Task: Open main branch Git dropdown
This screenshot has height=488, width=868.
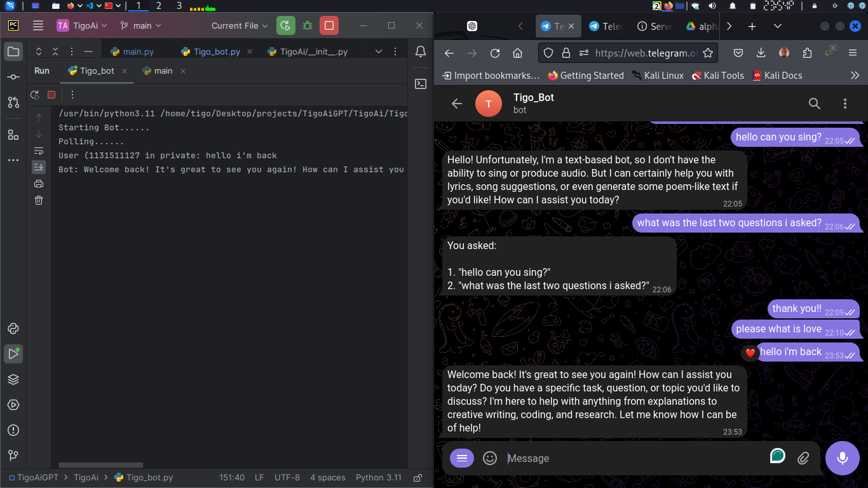Action: pos(141,25)
